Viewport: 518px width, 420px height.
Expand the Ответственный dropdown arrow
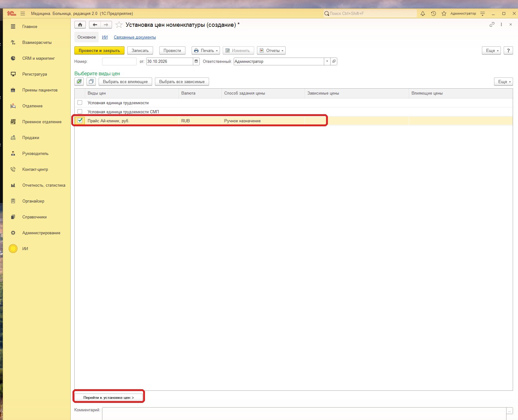click(x=327, y=61)
